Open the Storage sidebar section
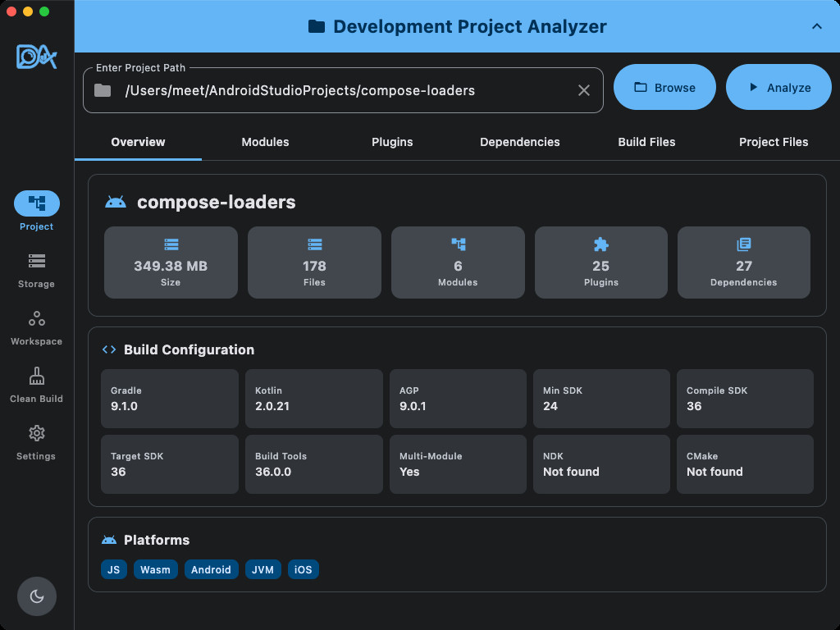 click(36, 271)
